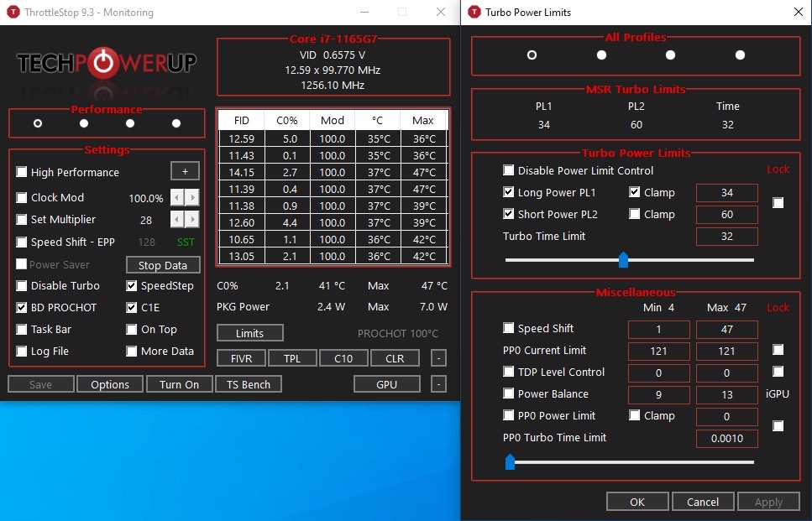Image resolution: width=812 pixels, height=521 pixels.
Task: Enable the On Top checkbox
Action: tap(132, 329)
